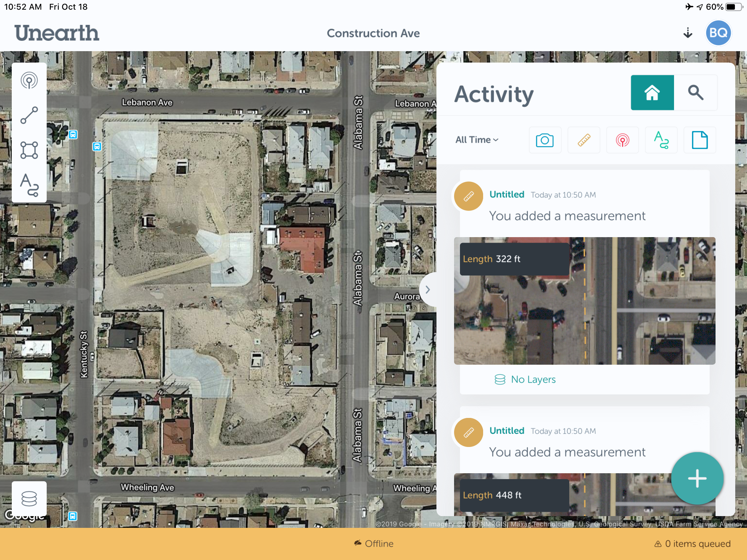Open the Activity search tab
The image size is (747, 560).
click(x=695, y=93)
